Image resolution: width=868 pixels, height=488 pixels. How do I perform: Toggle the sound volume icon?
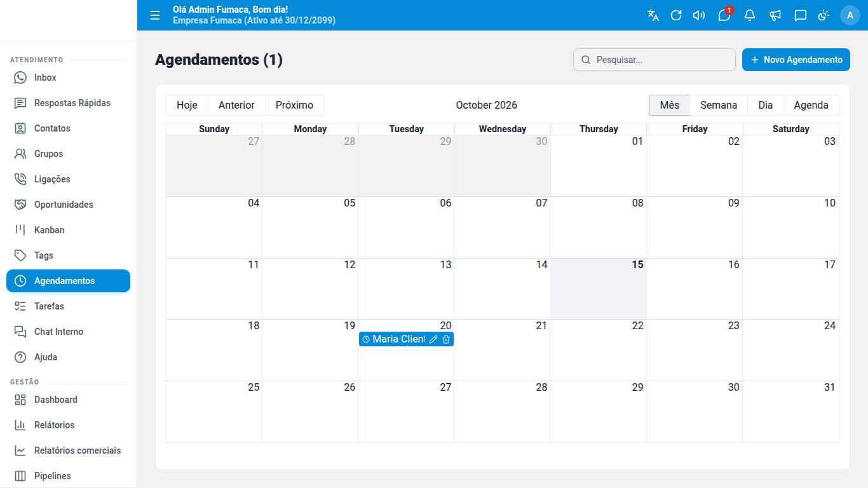click(699, 15)
